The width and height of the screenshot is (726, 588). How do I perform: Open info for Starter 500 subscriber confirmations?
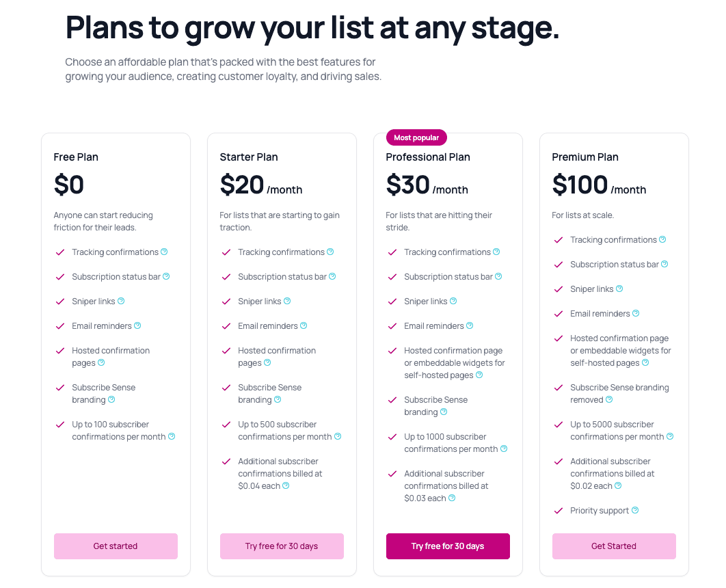click(x=338, y=436)
